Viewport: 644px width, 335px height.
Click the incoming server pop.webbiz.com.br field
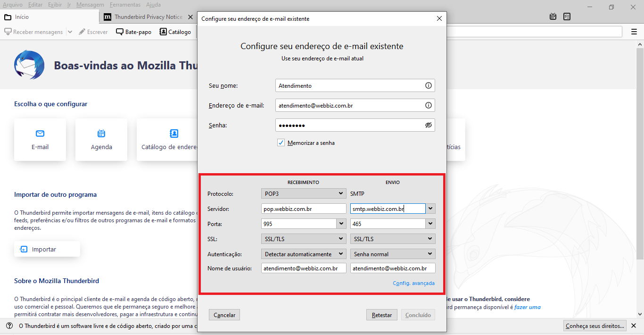tap(304, 209)
